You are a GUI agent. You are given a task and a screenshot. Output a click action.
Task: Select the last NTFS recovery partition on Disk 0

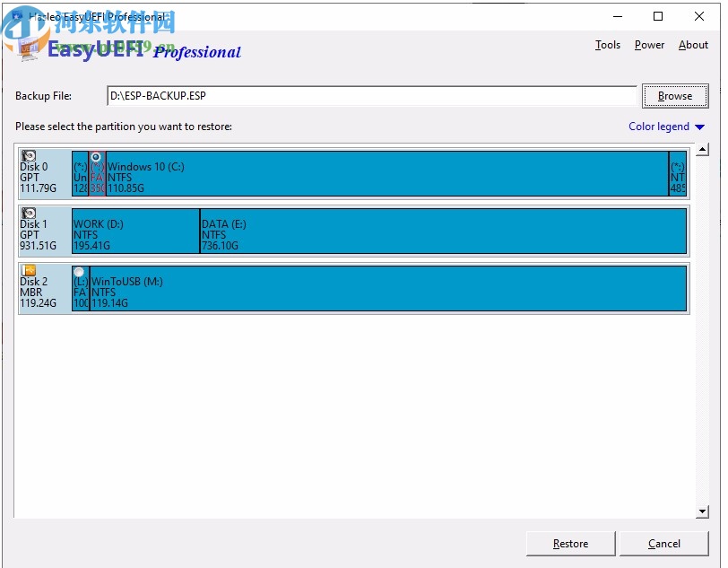[678, 173]
